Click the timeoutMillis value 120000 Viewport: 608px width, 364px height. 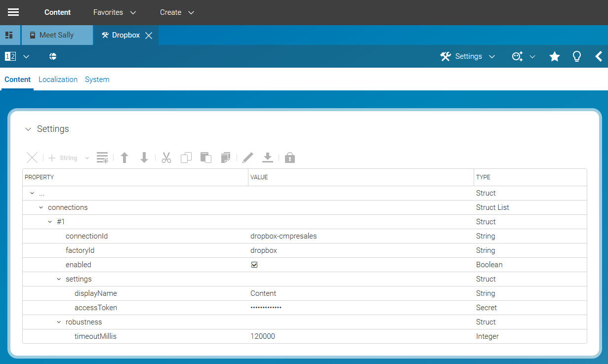pyautogui.click(x=263, y=336)
